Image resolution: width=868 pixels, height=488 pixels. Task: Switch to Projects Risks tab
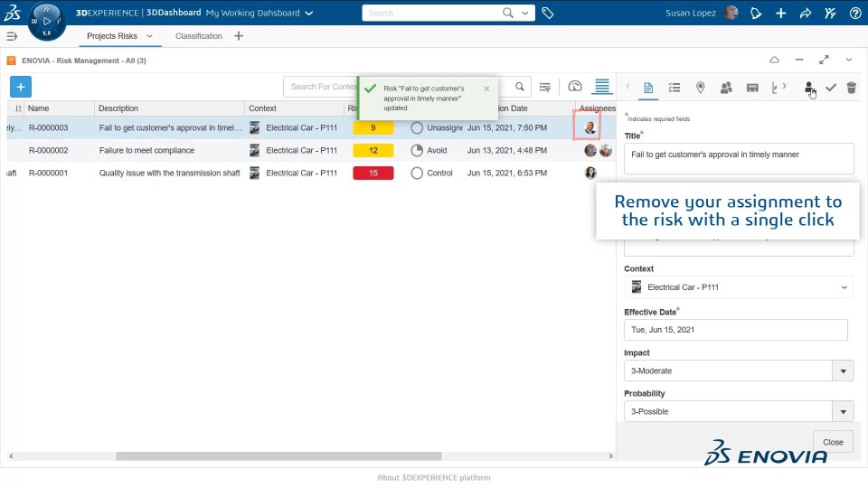tap(112, 36)
